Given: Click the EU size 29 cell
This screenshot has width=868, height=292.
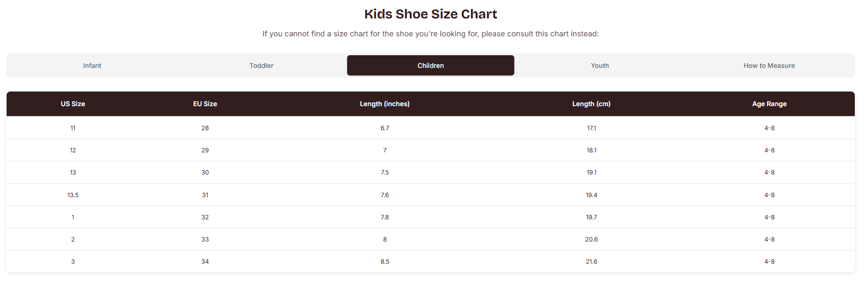Looking at the screenshot, I should (x=205, y=150).
